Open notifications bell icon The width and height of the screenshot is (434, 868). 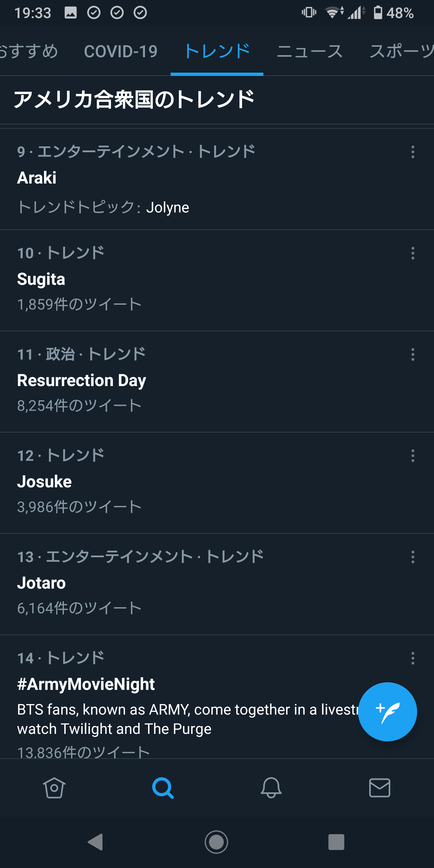(x=271, y=788)
